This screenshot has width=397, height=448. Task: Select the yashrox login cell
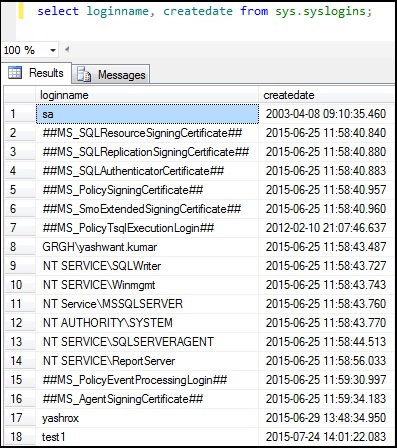point(147,418)
